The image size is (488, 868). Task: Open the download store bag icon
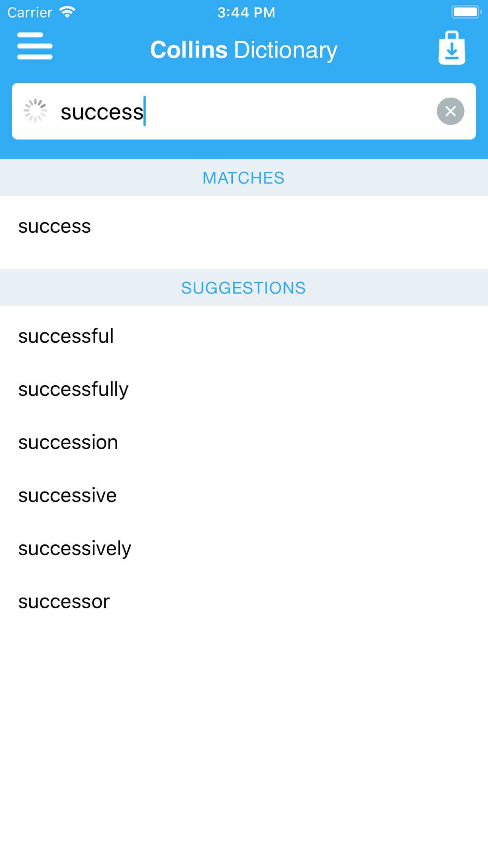(x=451, y=48)
